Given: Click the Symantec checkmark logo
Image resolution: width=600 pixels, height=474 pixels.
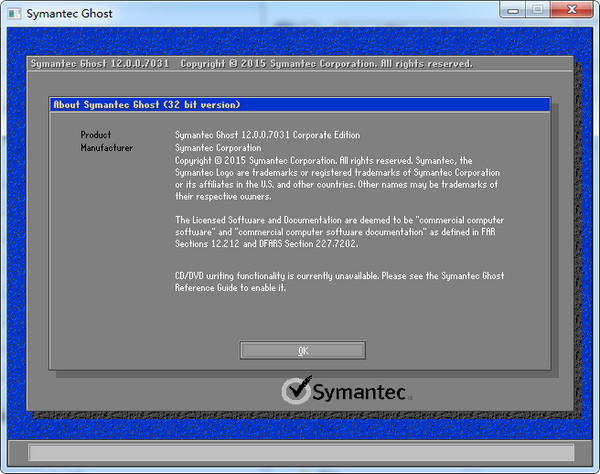Looking at the screenshot, I should tap(296, 390).
